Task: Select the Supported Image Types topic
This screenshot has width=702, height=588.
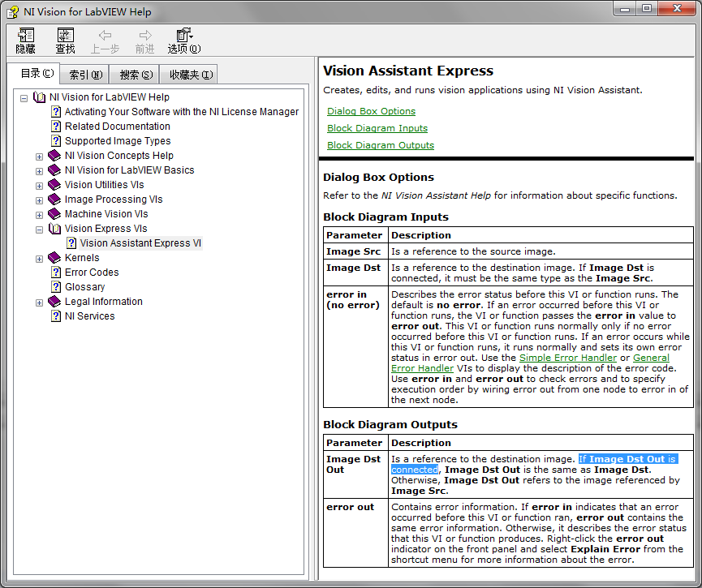Action: 118,141
